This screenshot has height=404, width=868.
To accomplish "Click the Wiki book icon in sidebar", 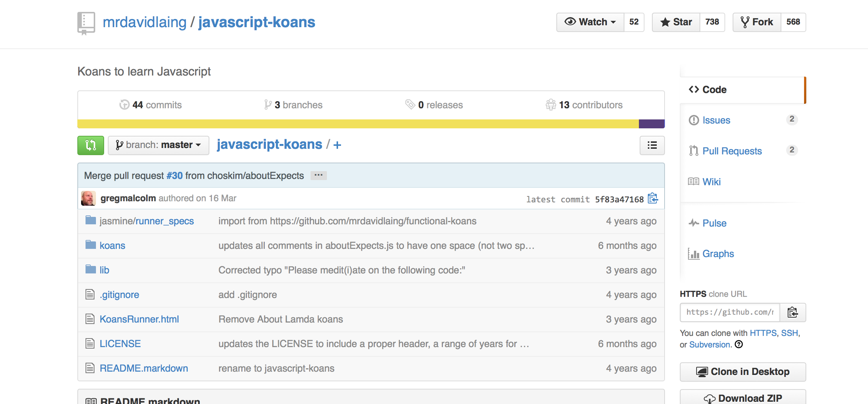I will coord(694,182).
